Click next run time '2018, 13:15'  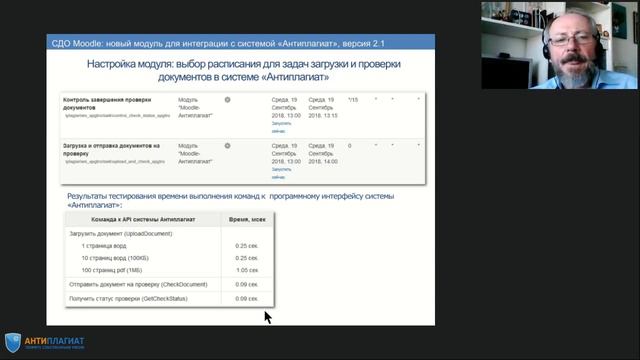tap(323, 116)
